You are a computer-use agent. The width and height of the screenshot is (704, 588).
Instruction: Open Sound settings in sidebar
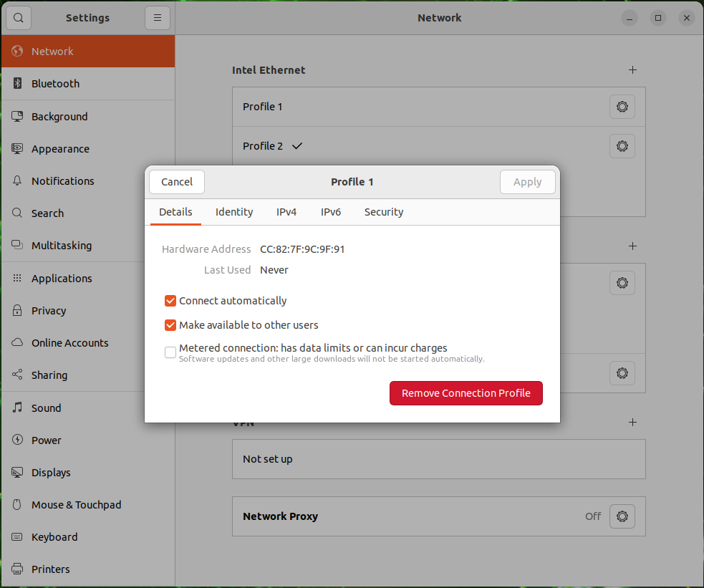click(46, 408)
